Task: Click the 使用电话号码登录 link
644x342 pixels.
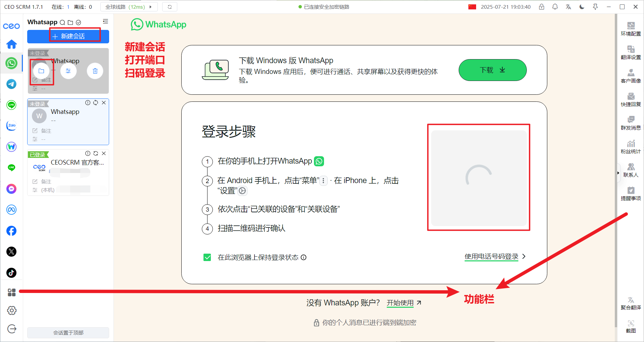Action: 492,257
